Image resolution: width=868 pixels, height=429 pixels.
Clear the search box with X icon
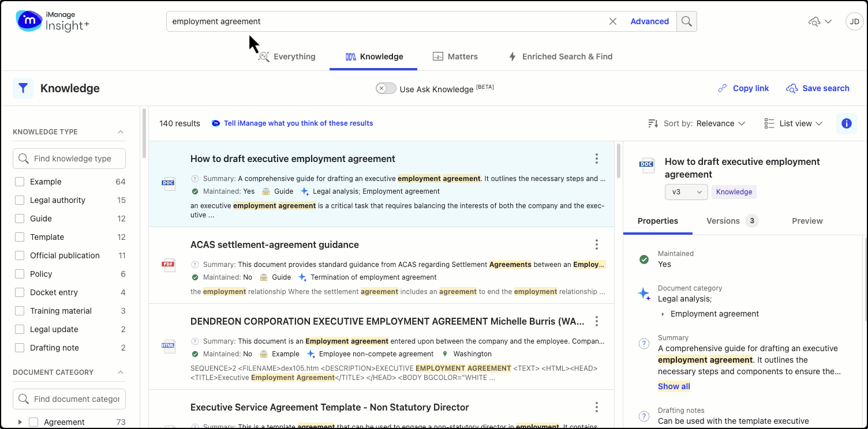(x=613, y=21)
